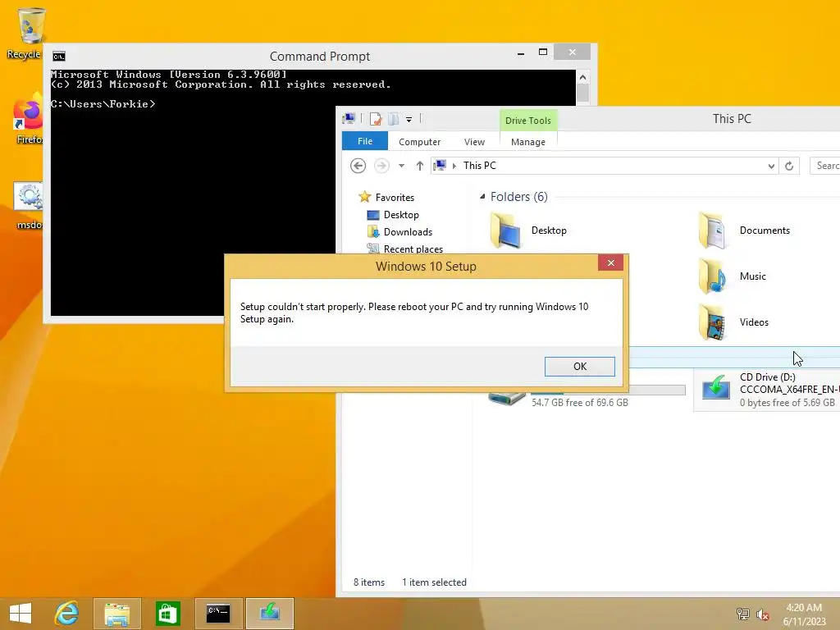Select the Drive Tools contextual tab
This screenshot has width=840, height=630.
(527, 121)
